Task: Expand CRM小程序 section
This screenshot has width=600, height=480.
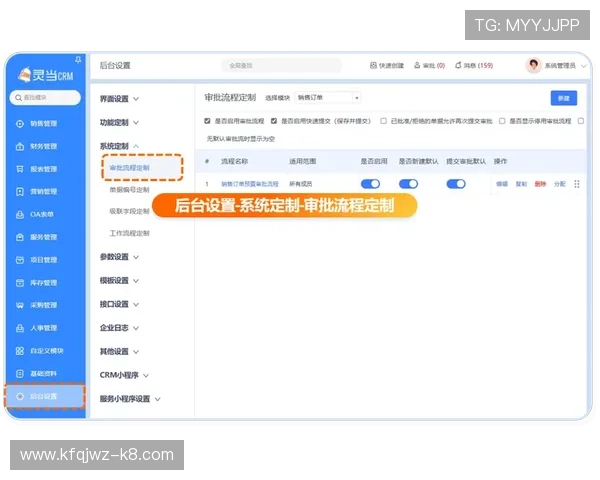Action: click(124, 375)
